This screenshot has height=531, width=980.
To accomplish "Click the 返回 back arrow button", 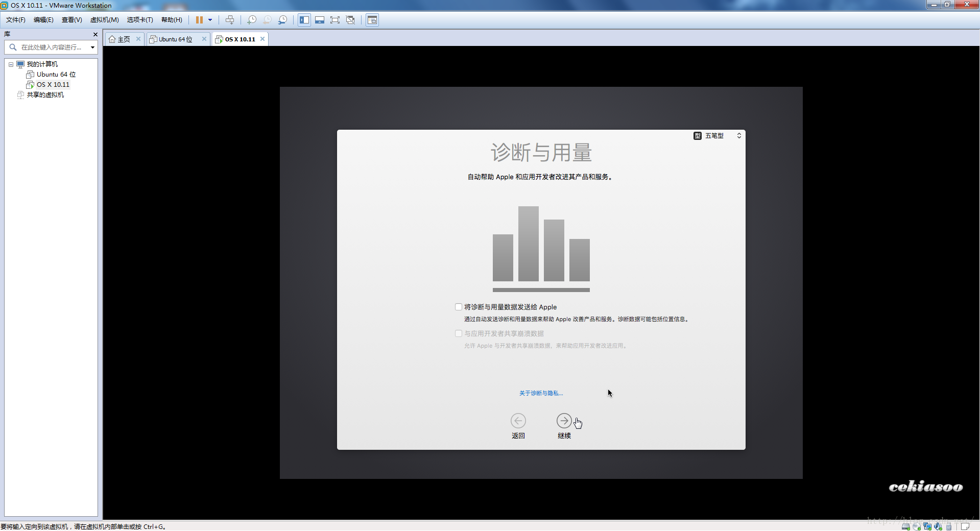I will [x=518, y=421].
